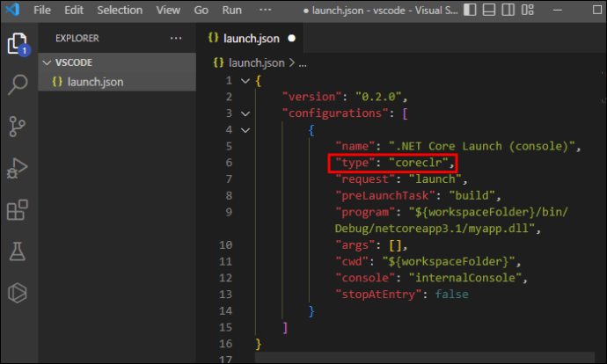
Task: Click the "coreclr" value text
Action: (418, 163)
